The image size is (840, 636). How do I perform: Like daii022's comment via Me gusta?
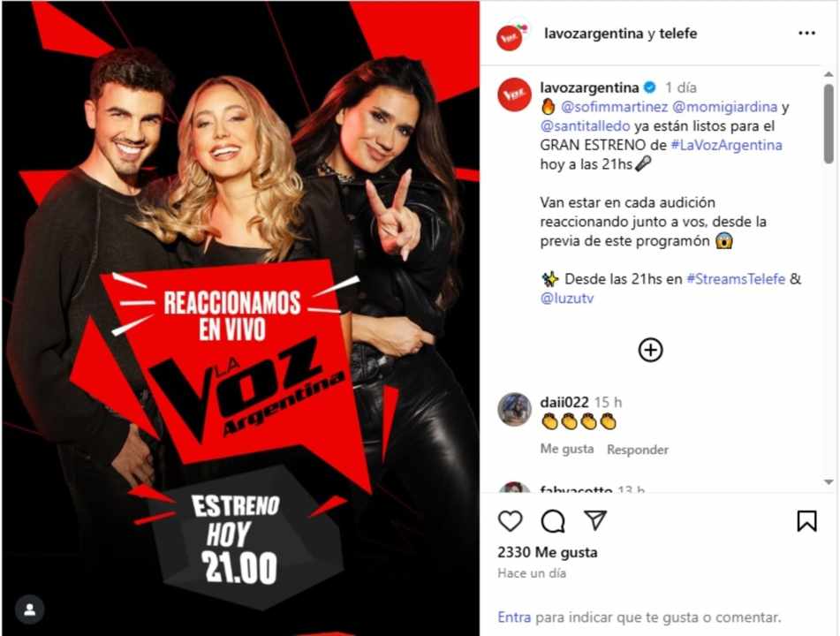coord(567,449)
